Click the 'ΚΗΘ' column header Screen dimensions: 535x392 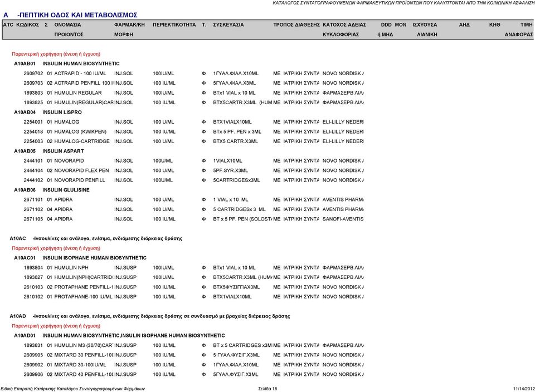coord(494,24)
